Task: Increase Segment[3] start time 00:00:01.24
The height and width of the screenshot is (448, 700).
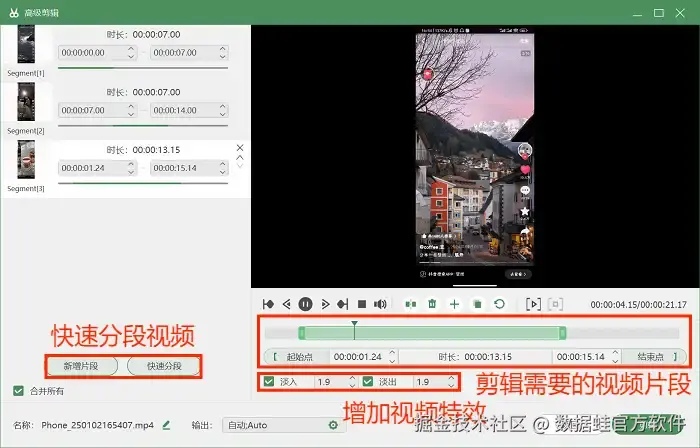Action: [130, 164]
